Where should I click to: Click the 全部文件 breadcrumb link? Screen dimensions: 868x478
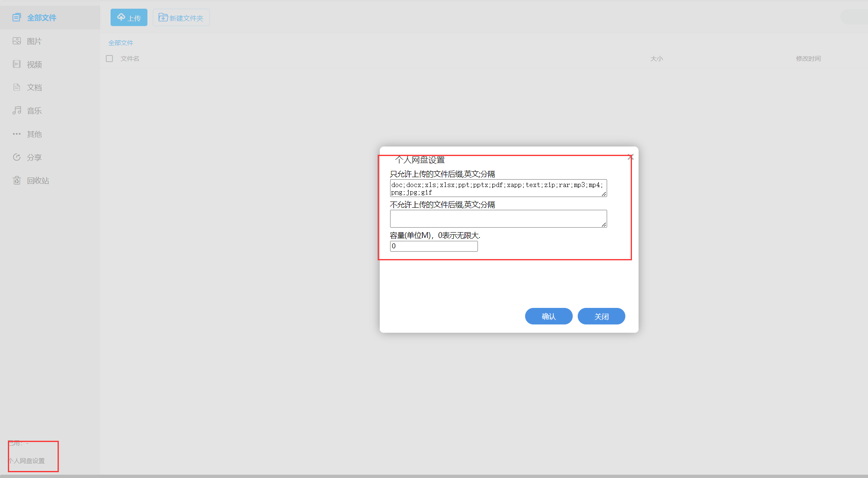point(121,43)
